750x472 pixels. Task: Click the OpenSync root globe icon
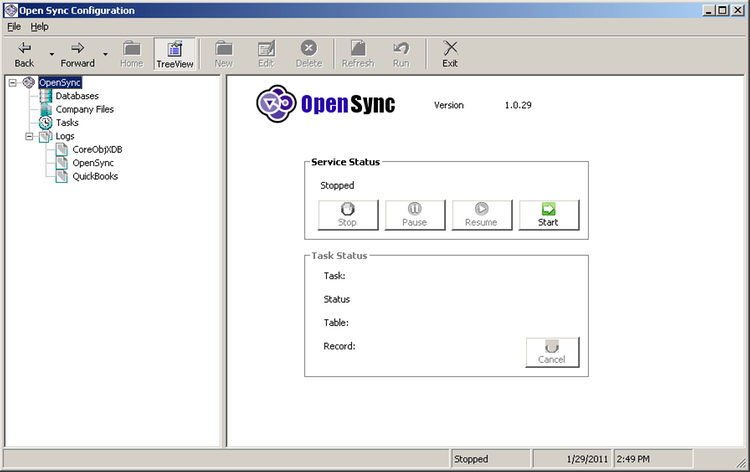coord(29,83)
